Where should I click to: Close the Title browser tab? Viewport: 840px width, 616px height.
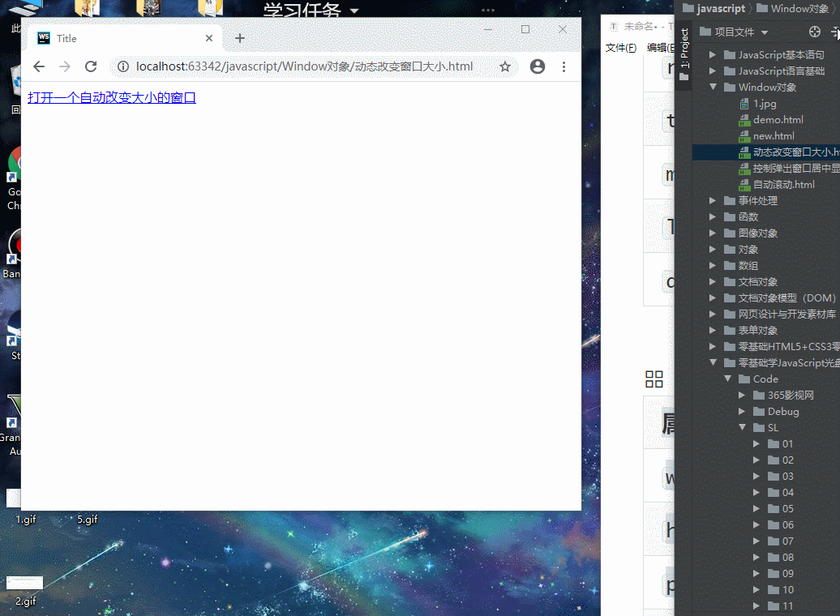209,38
